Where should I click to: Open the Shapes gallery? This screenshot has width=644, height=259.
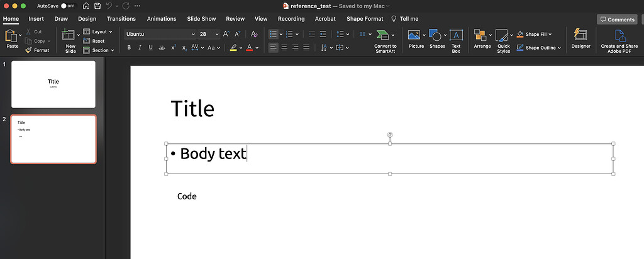(437, 39)
